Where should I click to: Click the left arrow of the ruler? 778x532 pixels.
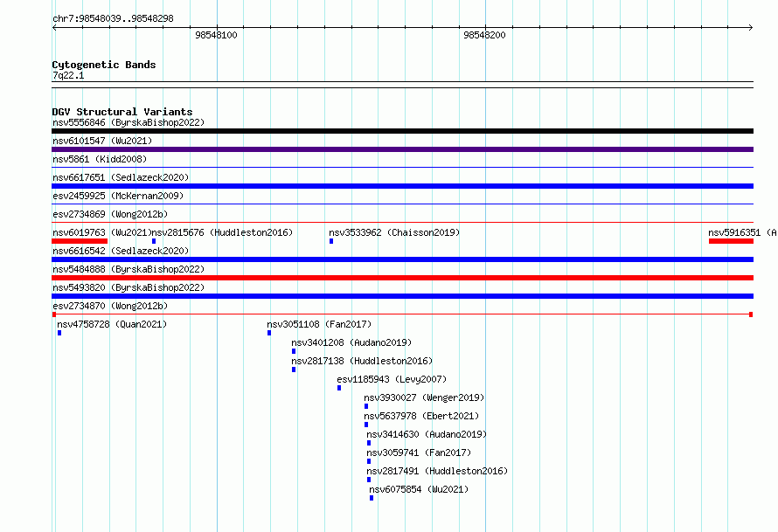click(54, 27)
